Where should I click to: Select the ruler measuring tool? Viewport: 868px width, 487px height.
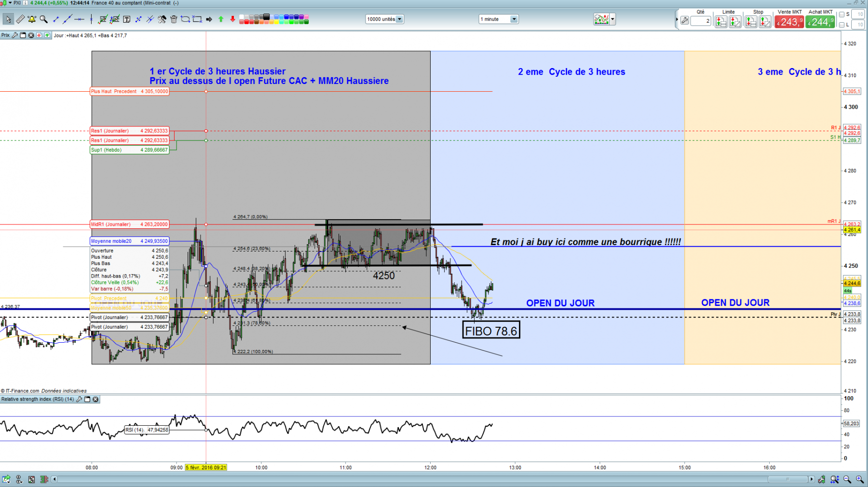pyautogui.click(x=20, y=19)
